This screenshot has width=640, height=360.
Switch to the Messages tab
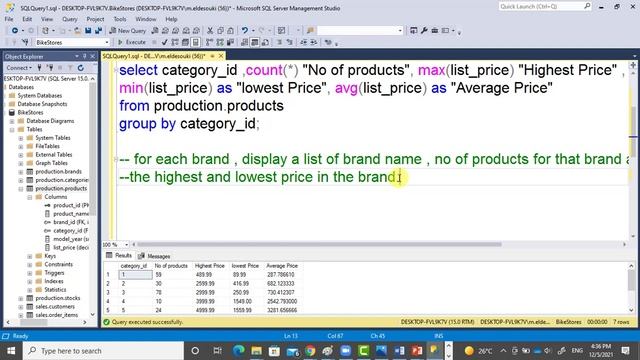154,256
